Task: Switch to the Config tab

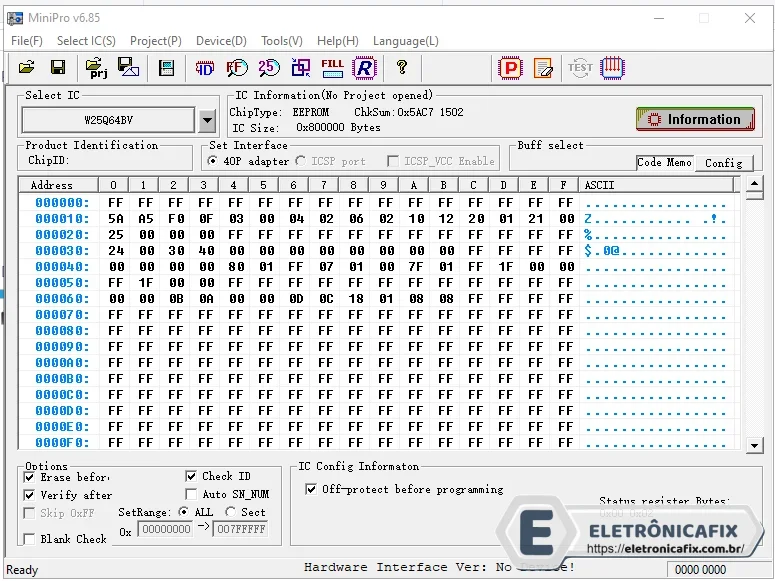Action: click(724, 163)
